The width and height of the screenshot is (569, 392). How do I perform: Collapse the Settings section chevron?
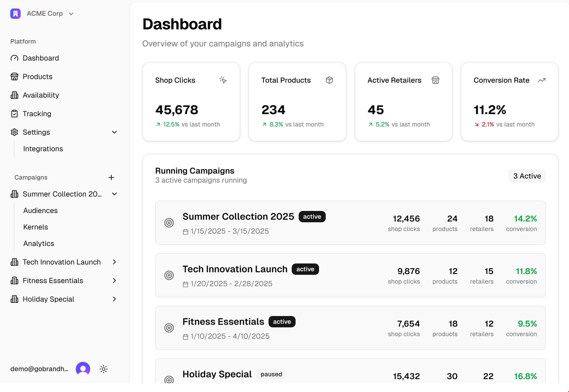(x=114, y=132)
